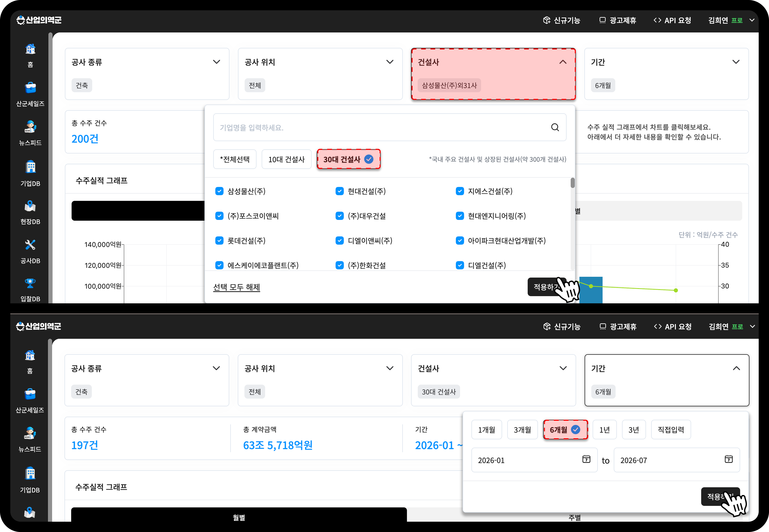This screenshot has width=769, height=532.
Task: Select 직접입력 period option
Action: click(671, 430)
